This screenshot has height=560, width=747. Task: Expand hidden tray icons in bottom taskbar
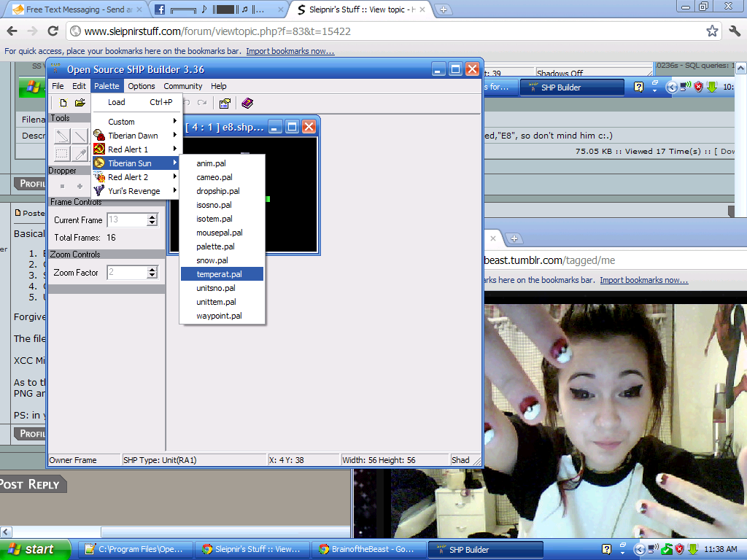640,550
